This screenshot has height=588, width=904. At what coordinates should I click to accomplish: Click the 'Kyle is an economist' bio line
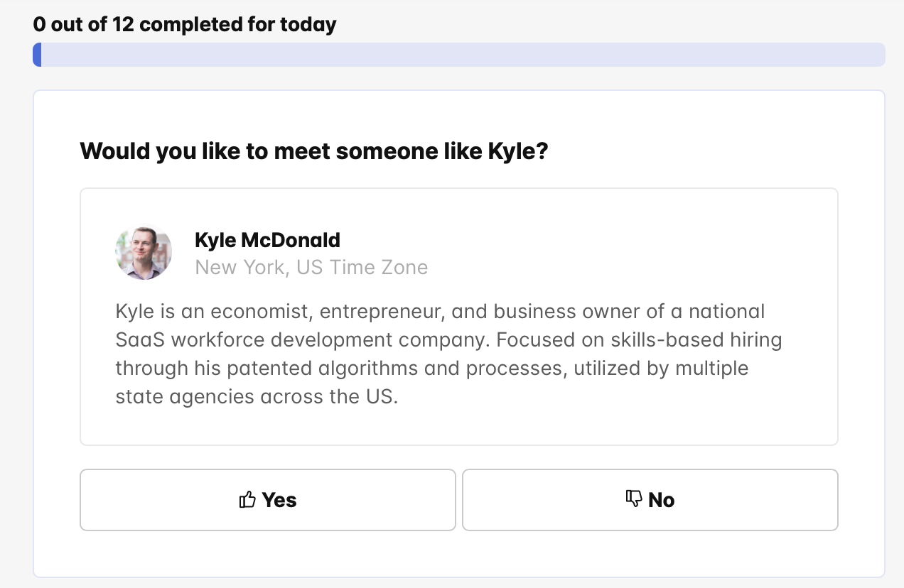click(x=439, y=311)
